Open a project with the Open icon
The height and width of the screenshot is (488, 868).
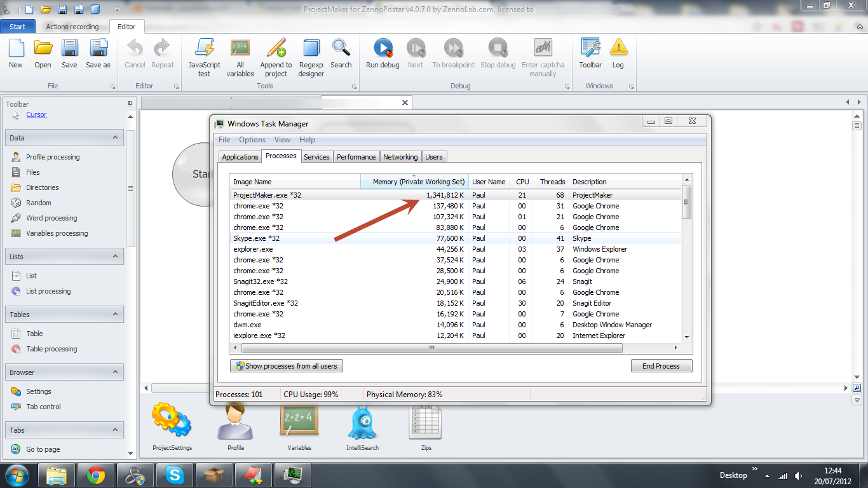(43, 48)
